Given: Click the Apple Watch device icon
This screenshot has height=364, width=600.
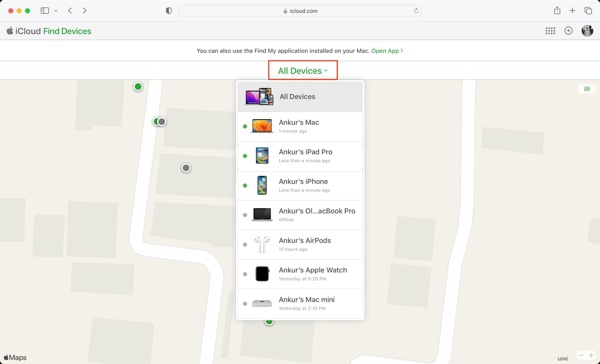Looking at the screenshot, I should 262,274.
